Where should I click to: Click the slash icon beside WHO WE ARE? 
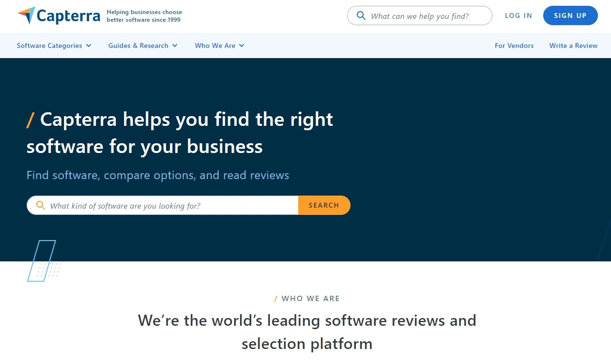coord(276,298)
